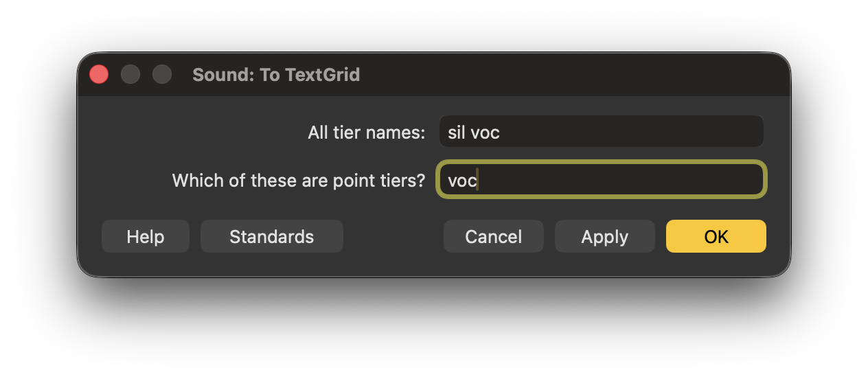Reset the fields with the Standards button
Image resolution: width=868 pixels, height=379 pixels.
point(271,236)
